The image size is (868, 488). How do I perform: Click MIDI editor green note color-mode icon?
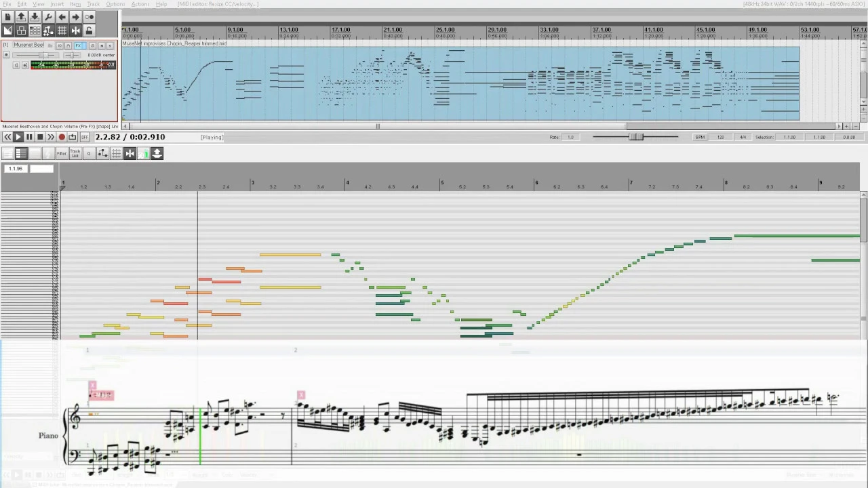(x=143, y=153)
